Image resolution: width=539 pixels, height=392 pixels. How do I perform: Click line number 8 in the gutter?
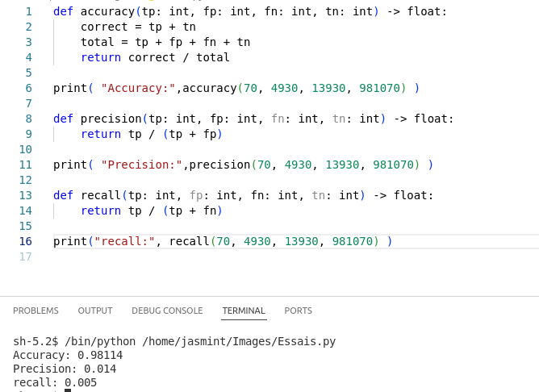coord(29,119)
